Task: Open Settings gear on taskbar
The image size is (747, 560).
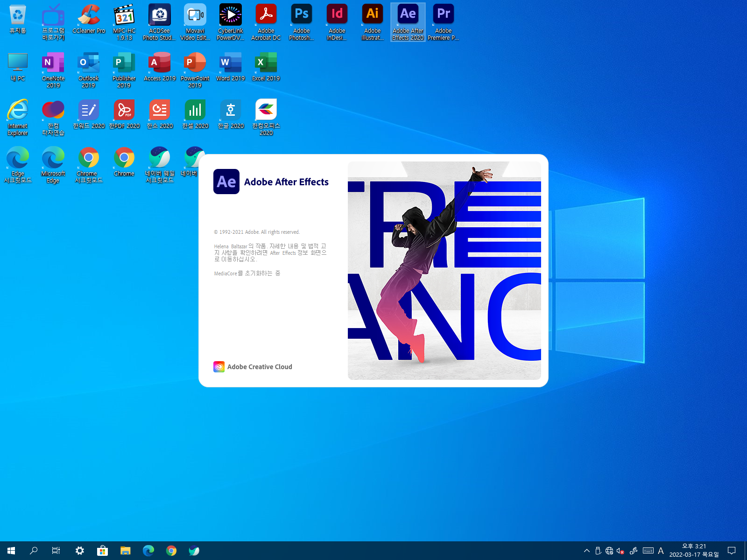Action: 80,551
